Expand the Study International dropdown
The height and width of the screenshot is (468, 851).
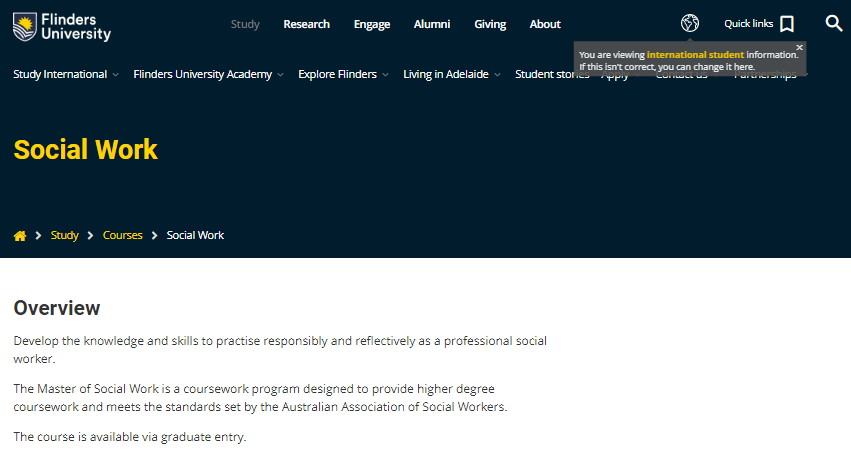66,74
